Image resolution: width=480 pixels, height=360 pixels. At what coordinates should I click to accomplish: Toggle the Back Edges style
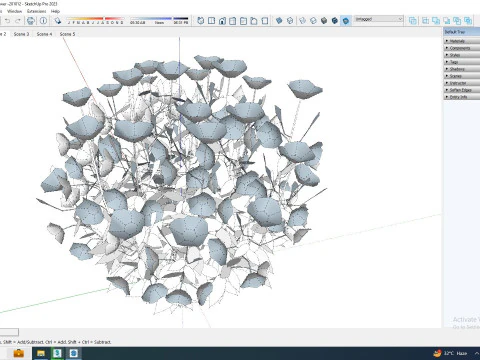click(x=290, y=21)
